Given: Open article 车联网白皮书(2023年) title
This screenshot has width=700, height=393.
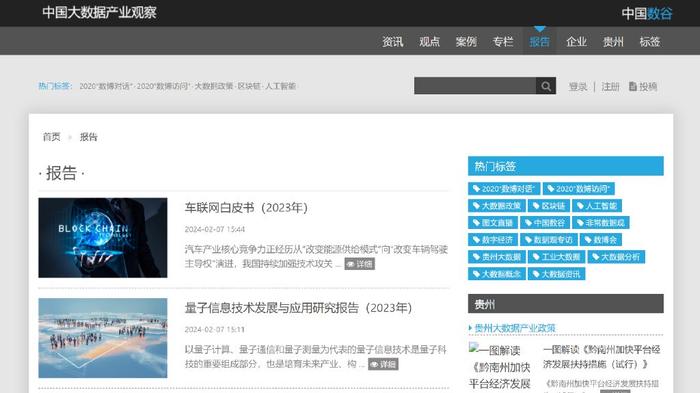Looking at the screenshot, I should (246, 208).
